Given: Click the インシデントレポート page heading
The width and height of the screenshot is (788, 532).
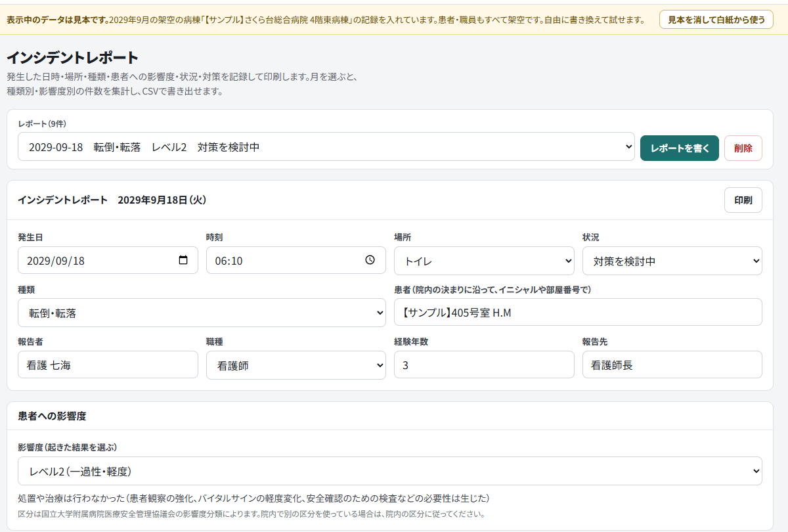Looking at the screenshot, I should tap(72, 57).
